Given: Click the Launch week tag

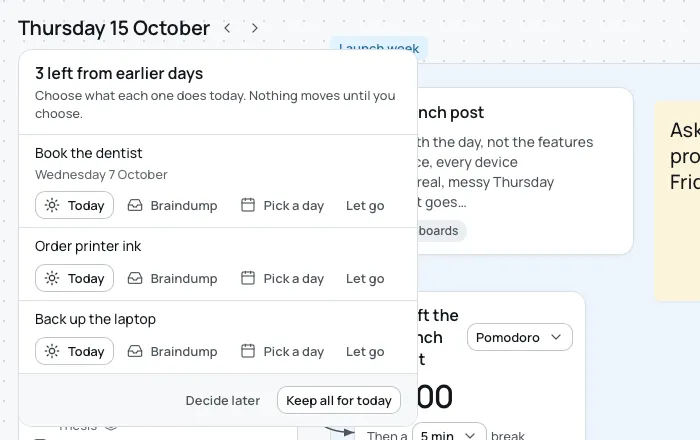Looking at the screenshot, I should tap(379, 46).
